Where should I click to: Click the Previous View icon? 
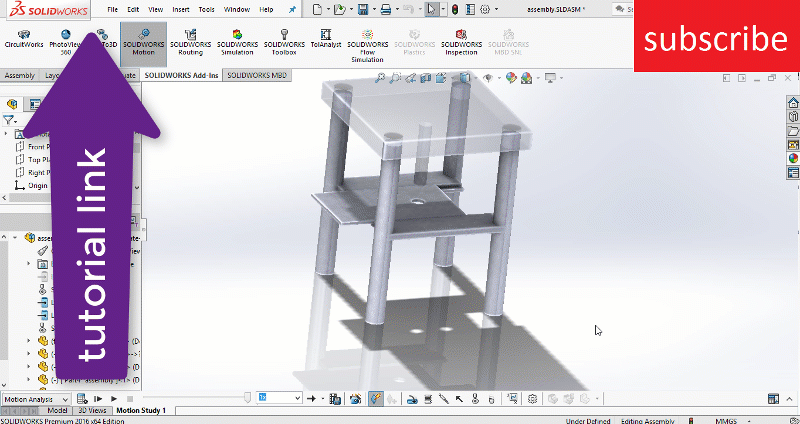point(410,78)
